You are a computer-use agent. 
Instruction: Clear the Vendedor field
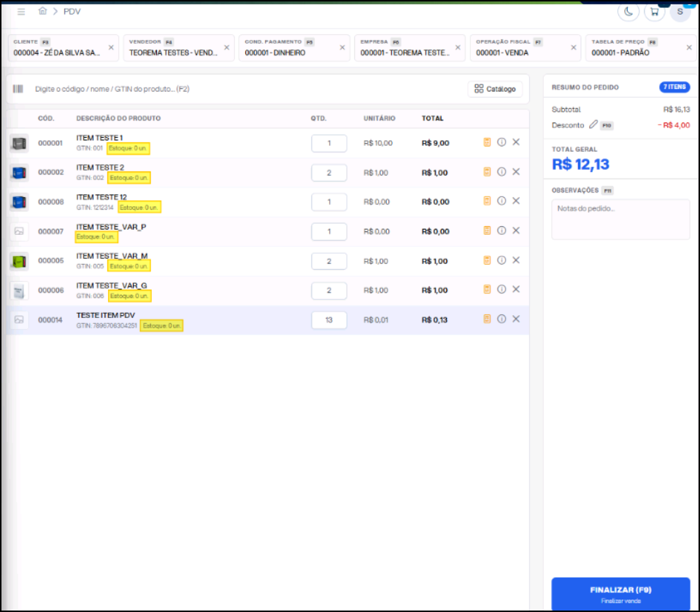pos(227,47)
